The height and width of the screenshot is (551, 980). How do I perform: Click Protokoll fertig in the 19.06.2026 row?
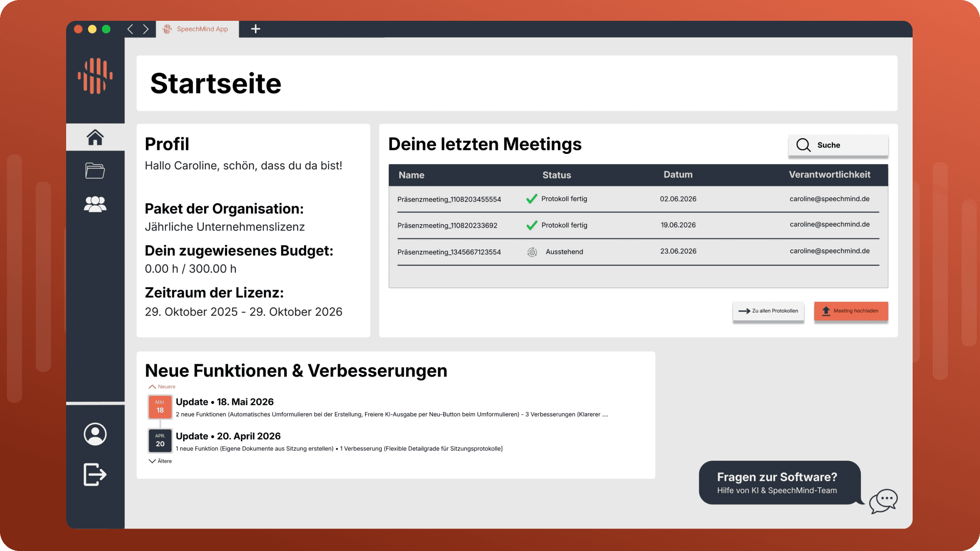564,225
